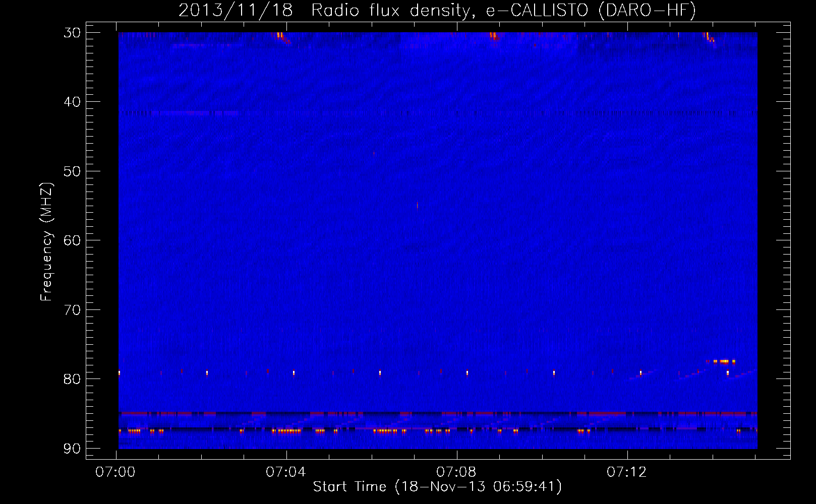Click the '07:00' time tick label
The image size is (816, 504).
coord(115,472)
